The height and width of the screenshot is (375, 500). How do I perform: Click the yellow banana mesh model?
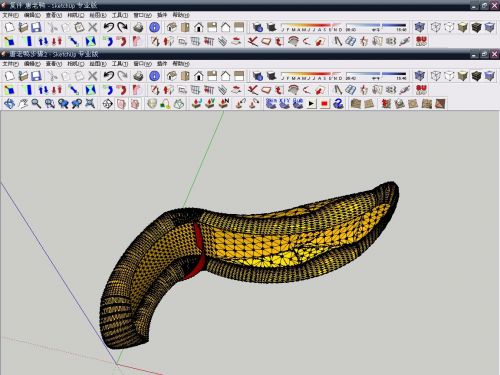pyautogui.click(x=253, y=253)
